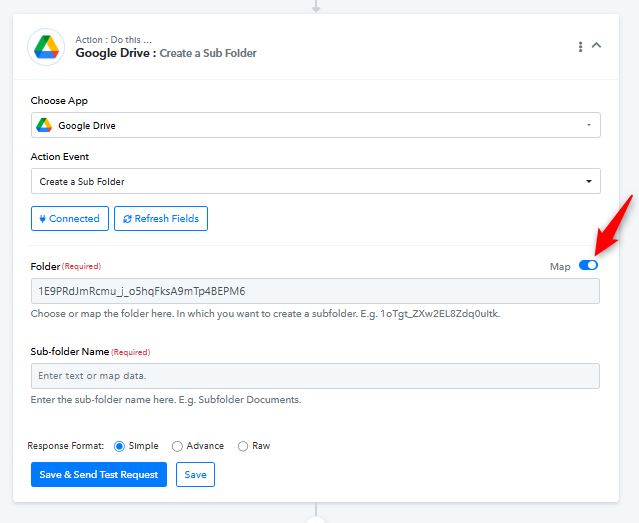Open the Action Event dropdown
The image size is (639, 523).
[315, 181]
